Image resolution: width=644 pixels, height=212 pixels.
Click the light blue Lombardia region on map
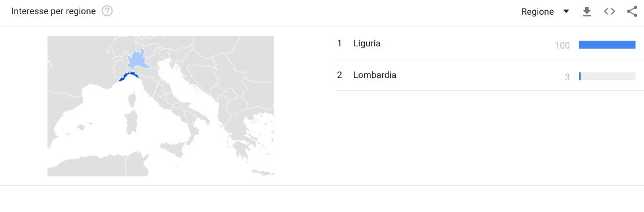coord(136,60)
